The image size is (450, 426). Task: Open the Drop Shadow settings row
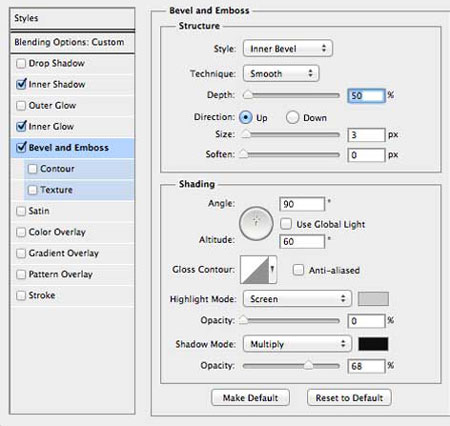(x=72, y=63)
